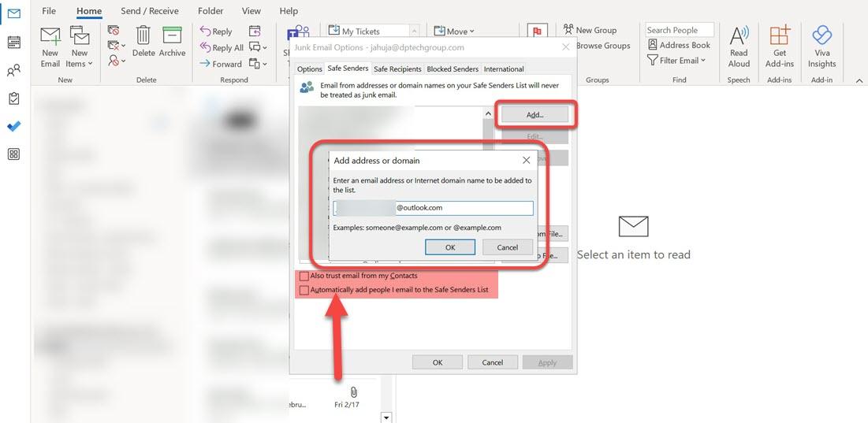Open People view in left sidebar
Viewport: 868px width, 423px height.
[13, 71]
